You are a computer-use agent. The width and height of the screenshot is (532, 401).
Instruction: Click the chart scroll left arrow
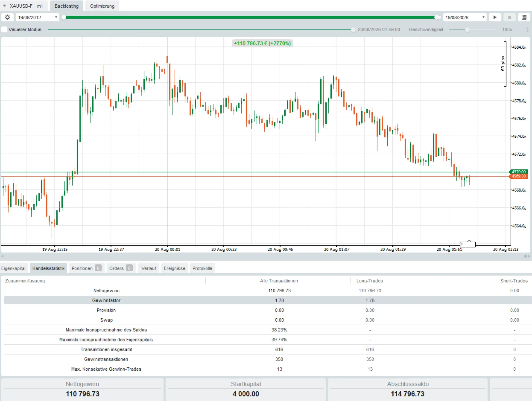[2, 256]
